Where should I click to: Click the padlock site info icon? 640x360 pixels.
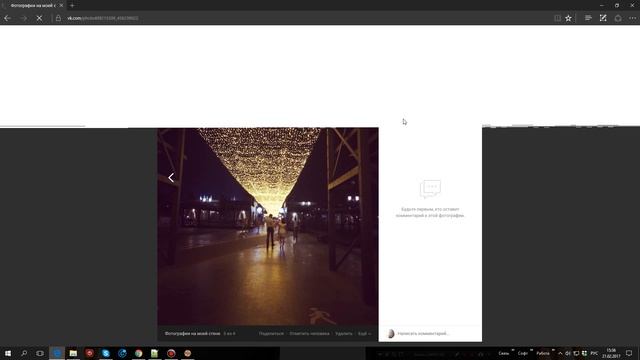58,18
